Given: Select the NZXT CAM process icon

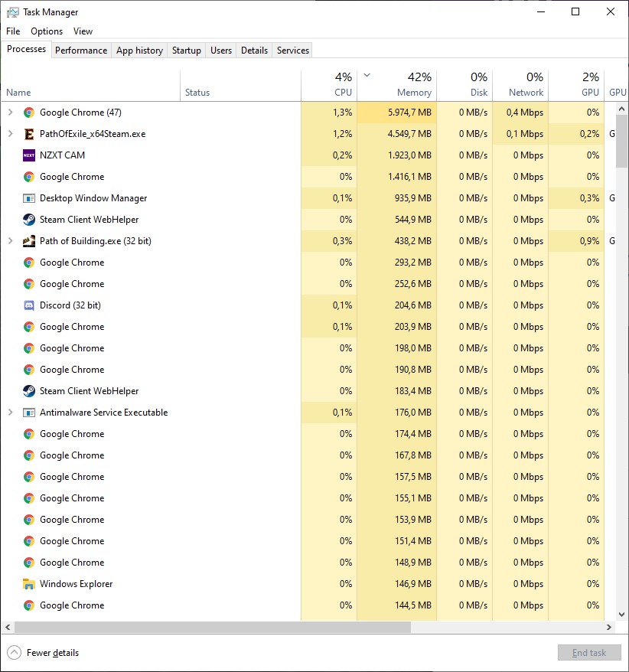Looking at the screenshot, I should click(x=29, y=155).
